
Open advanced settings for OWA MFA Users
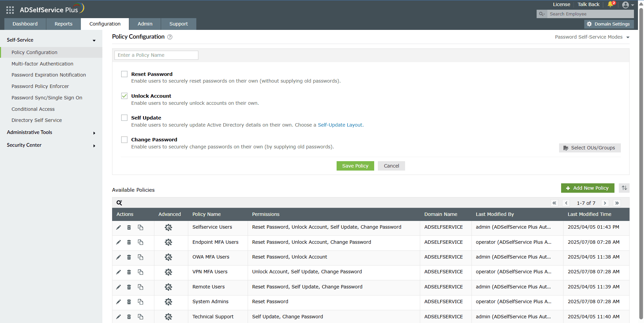point(168,257)
